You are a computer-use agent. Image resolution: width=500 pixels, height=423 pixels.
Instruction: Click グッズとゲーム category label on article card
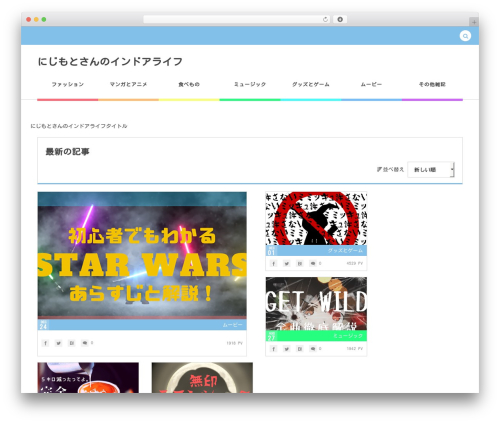(345, 250)
